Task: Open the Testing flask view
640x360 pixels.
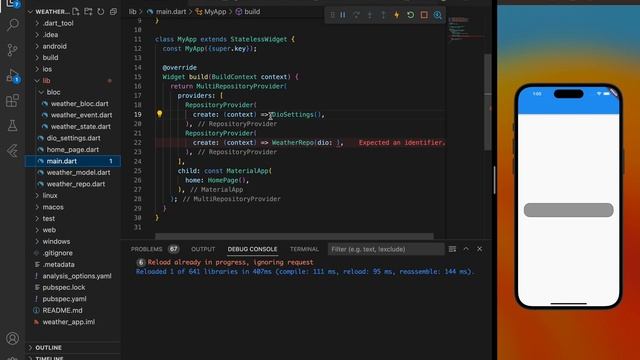Action: [13, 125]
